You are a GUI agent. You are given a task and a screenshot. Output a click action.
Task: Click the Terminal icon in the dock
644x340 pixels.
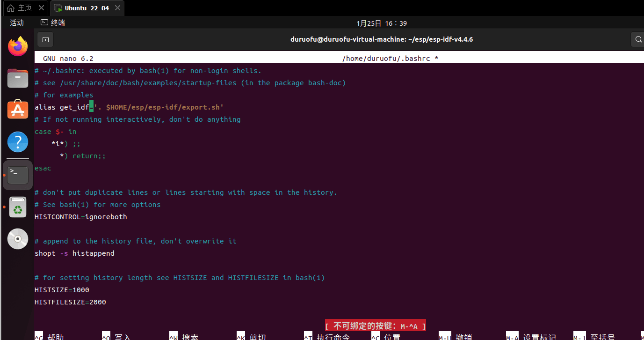point(18,175)
